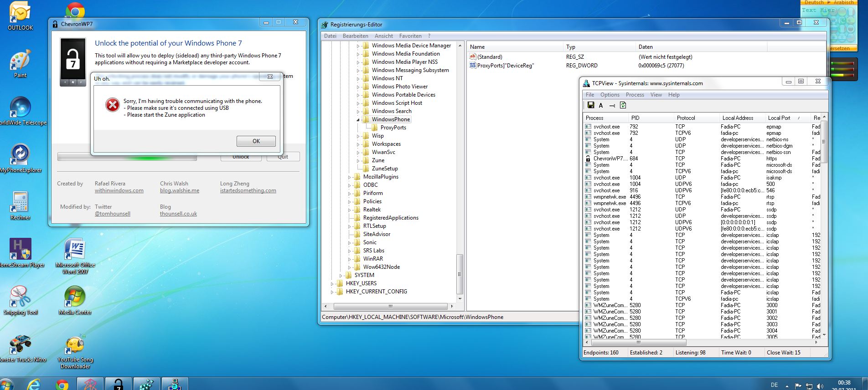This screenshot has height=390, width=868.
Task: Expand the Wow6432Node registry key
Action: (350, 267)
